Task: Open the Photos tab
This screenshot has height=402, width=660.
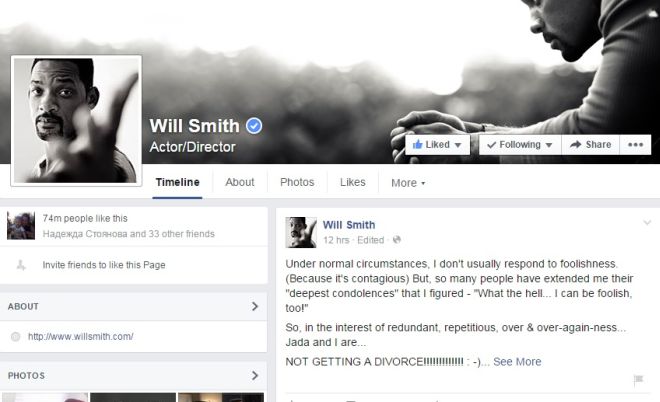Action: [297, 182]
